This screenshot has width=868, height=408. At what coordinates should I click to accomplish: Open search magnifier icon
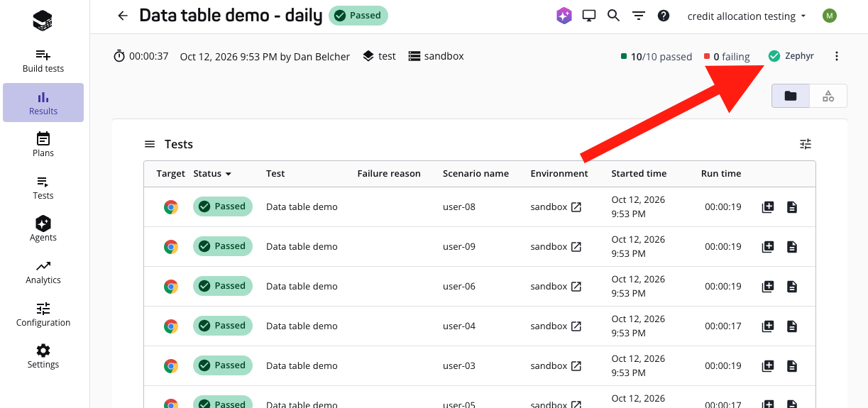[x=614, y=16]
